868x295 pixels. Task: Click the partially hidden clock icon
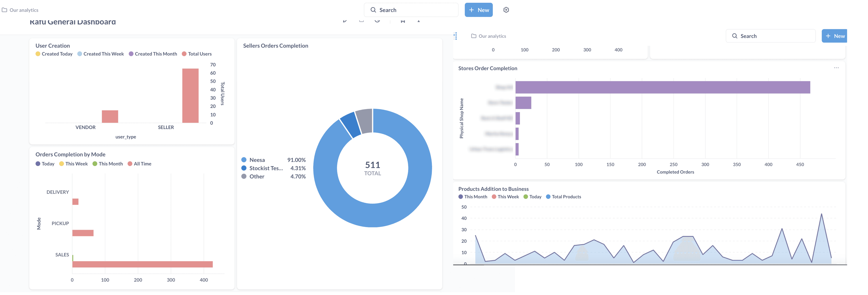[377, 21]
